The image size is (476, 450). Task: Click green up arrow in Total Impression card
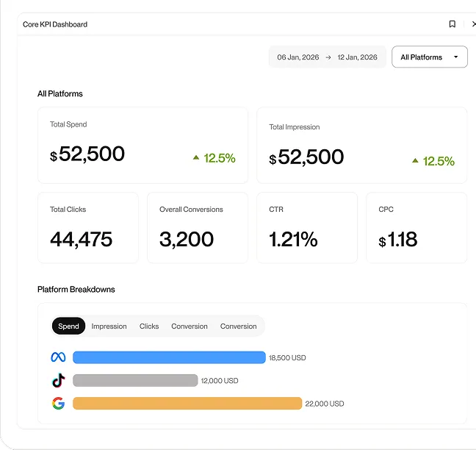[415, 160]
